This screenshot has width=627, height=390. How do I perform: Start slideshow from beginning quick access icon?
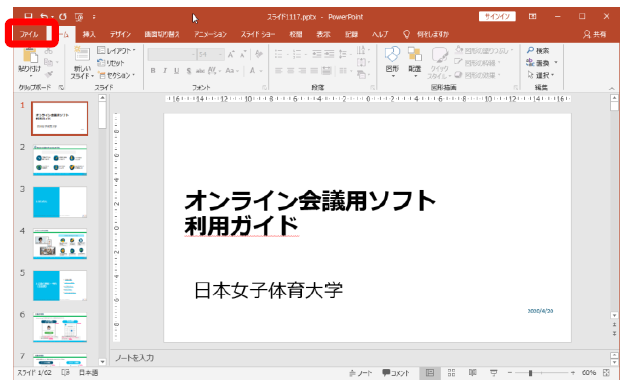[x=79, y=17]
